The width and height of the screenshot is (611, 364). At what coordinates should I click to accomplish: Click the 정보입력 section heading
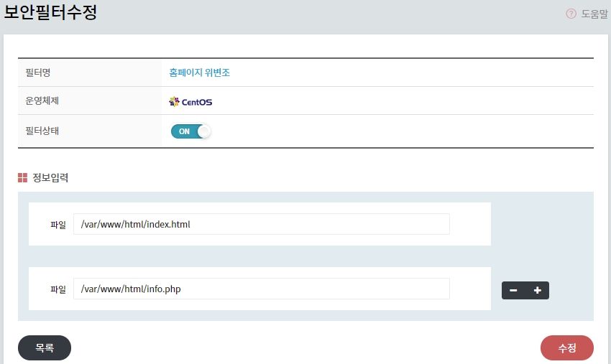point(50,177)
